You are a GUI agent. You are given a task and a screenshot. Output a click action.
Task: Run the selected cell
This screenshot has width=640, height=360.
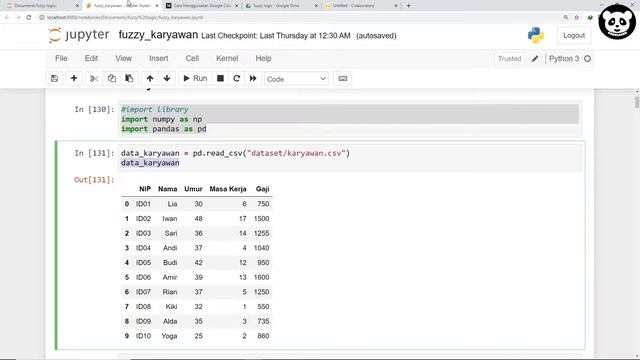(x=195, y=78)
